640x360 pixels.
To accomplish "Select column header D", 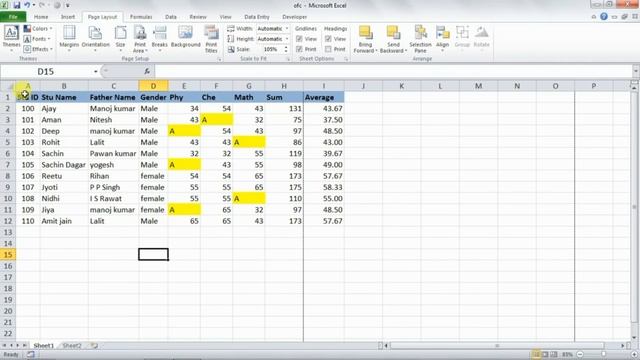I will coord(153,86).
